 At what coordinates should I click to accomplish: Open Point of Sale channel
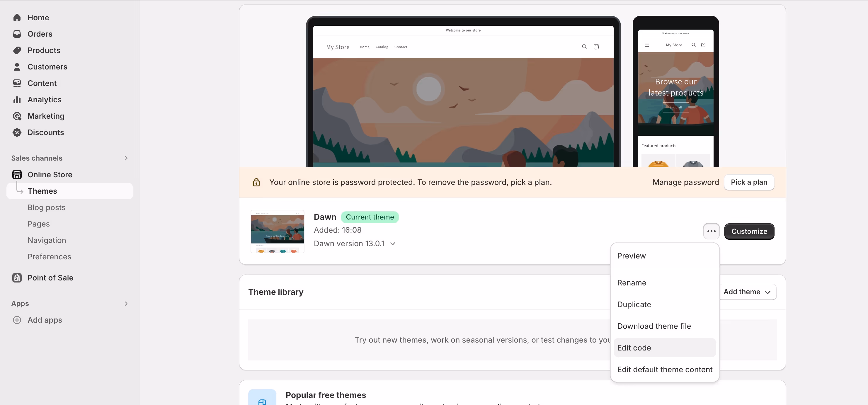click(x=50, y=278)
